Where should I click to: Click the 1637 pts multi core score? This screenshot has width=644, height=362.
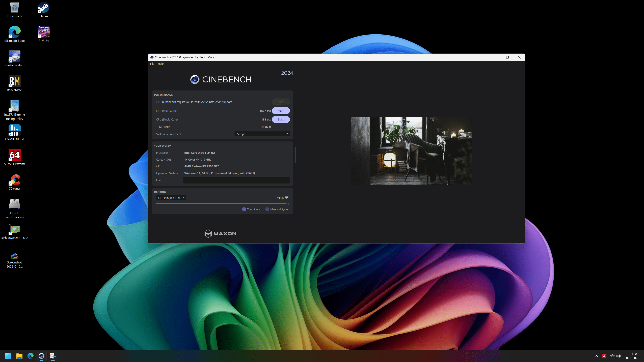tap(265, 111)
